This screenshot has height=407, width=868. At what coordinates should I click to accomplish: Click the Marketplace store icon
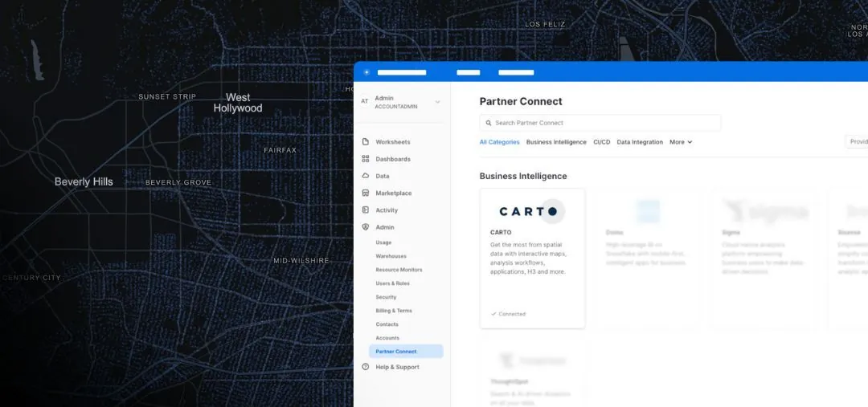click(366, 193)
